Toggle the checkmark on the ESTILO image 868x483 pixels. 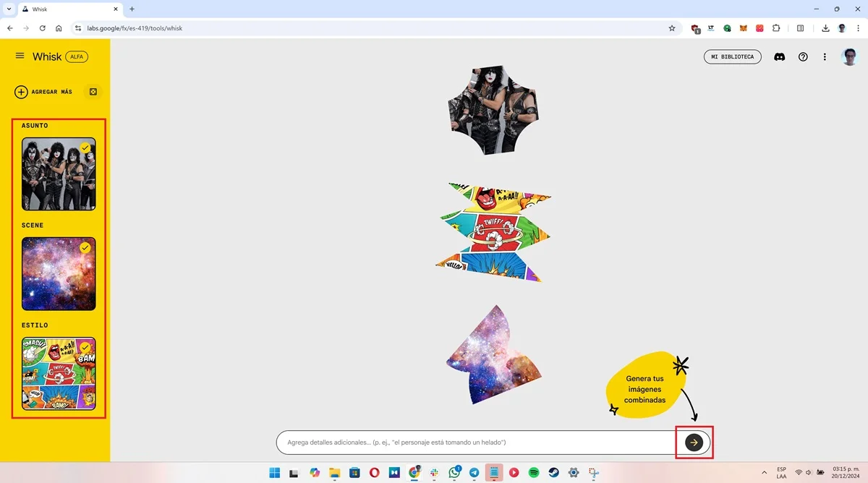[85, 347]
